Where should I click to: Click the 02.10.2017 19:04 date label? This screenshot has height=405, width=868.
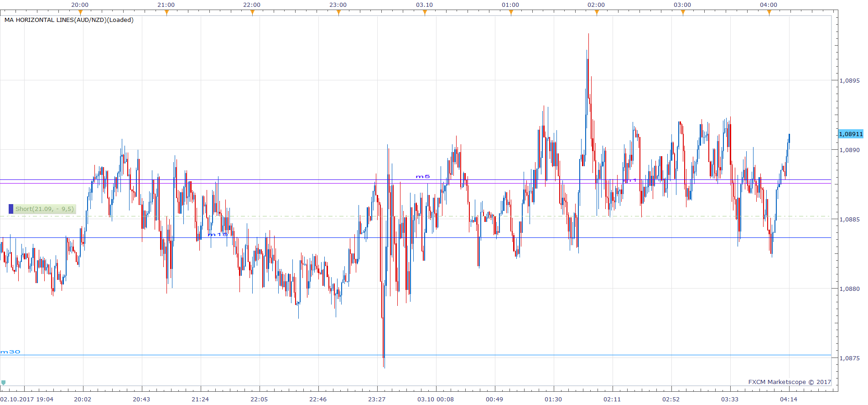coord(27,399)
